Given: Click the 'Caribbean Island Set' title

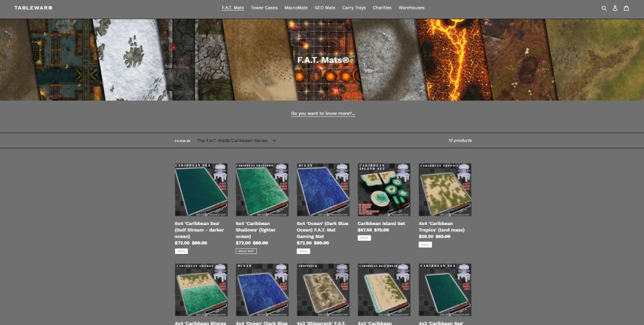Looking at the screenshot, I should [381, 224].
